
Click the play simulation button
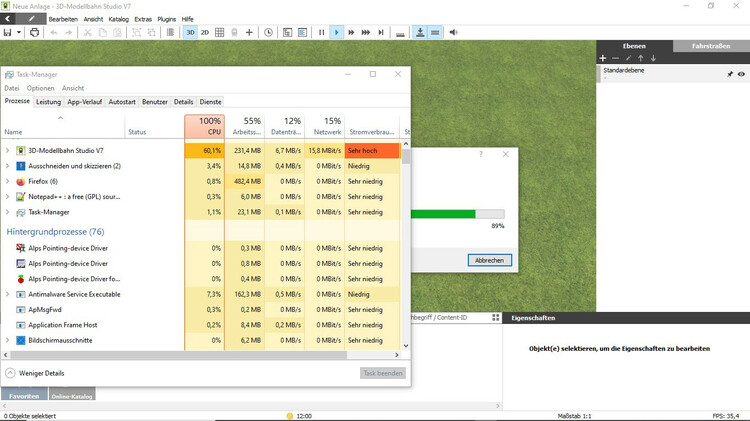point(336,33)
